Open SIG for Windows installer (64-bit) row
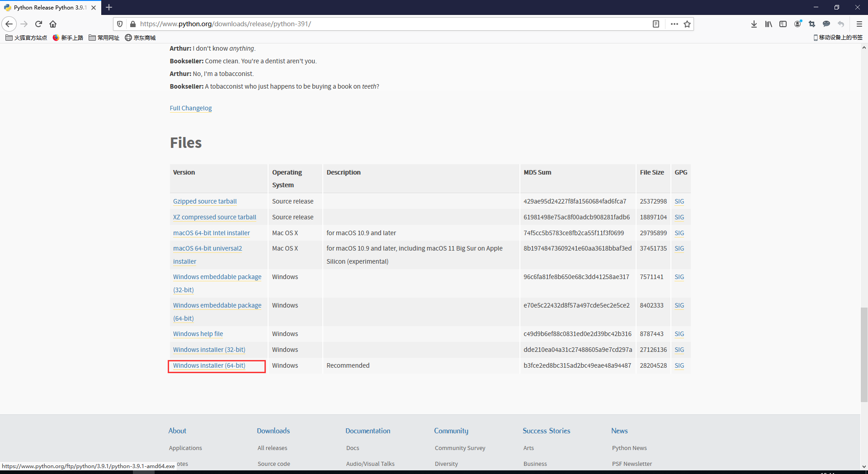Image resolution: width=868 pixels, height=474 pixels. click(679, 365)
